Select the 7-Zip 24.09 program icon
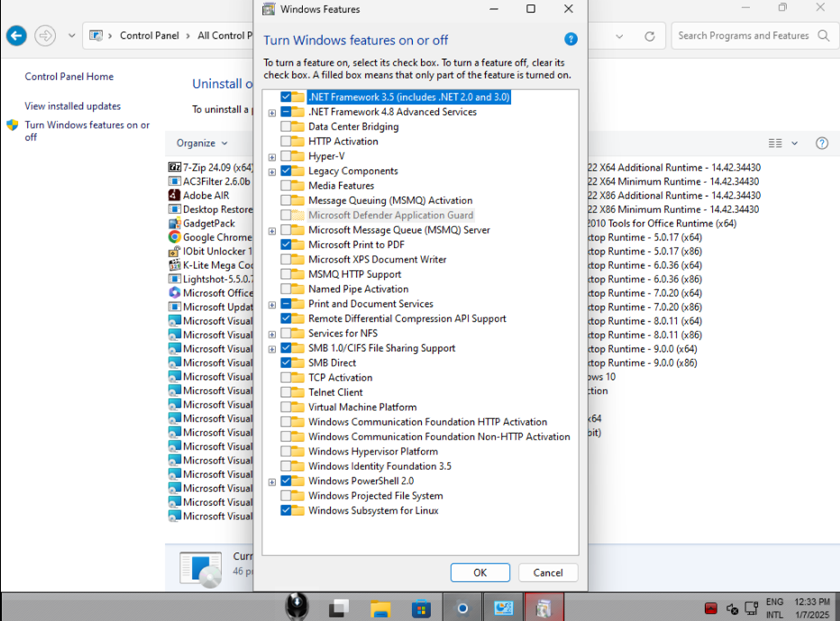The image size is (840, 621). 175,167
